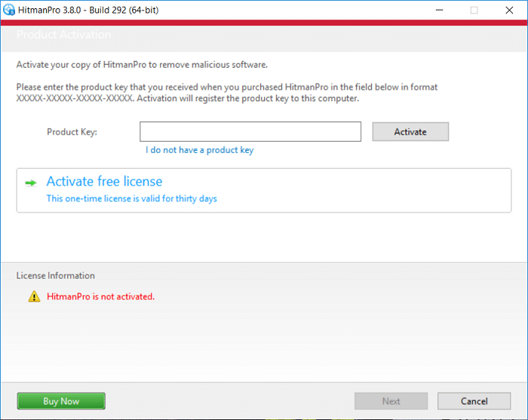Click the green arrow beside Activate free license

31,183
